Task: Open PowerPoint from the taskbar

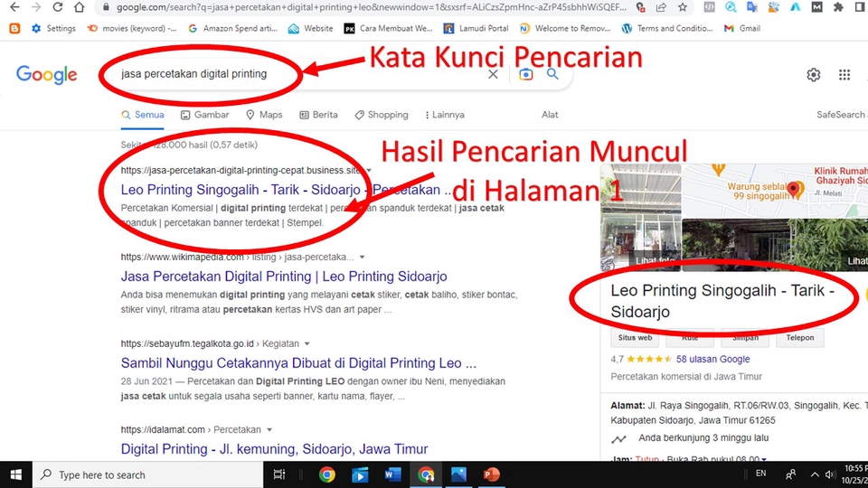Action: tap(491, 474)
